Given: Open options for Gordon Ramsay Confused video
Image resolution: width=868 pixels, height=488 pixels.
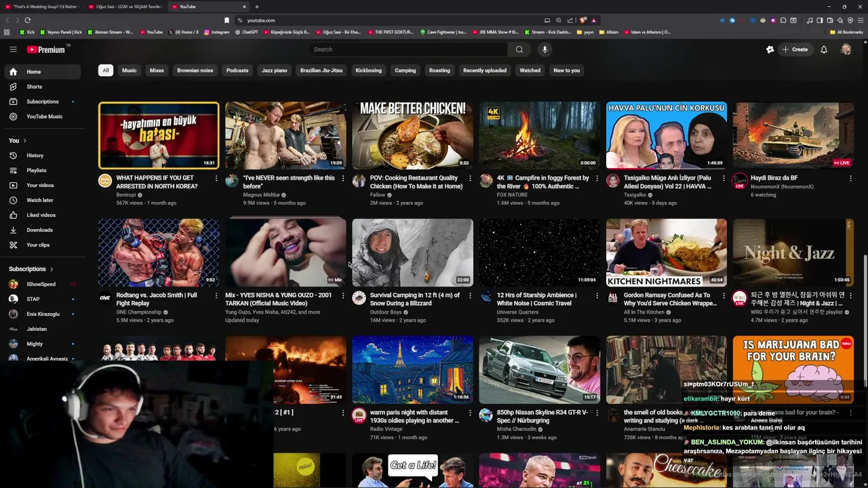Looking at the screenshot, I should click(x=724, y=296).
